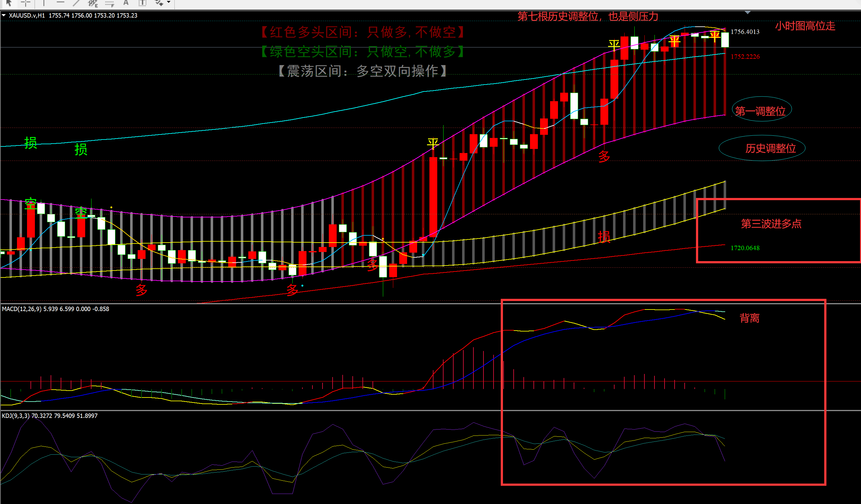Click the 第三波进多点 text in red box

(771, 224)
